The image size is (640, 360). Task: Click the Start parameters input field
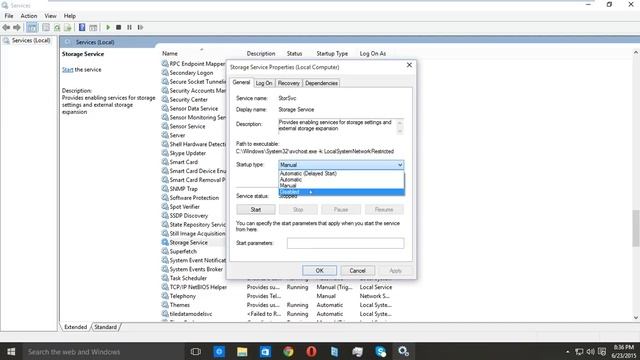pos(345,243)
